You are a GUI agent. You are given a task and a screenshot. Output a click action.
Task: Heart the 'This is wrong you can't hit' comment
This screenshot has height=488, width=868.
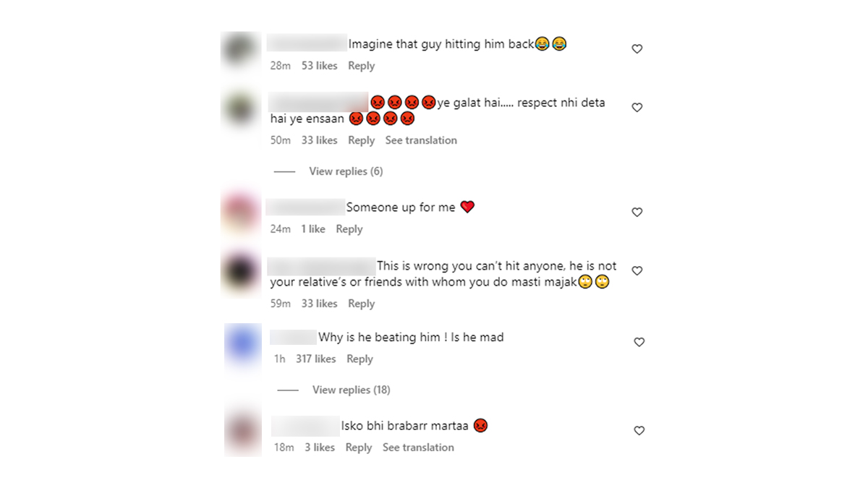pyautogui.click(x=637, y=270)
